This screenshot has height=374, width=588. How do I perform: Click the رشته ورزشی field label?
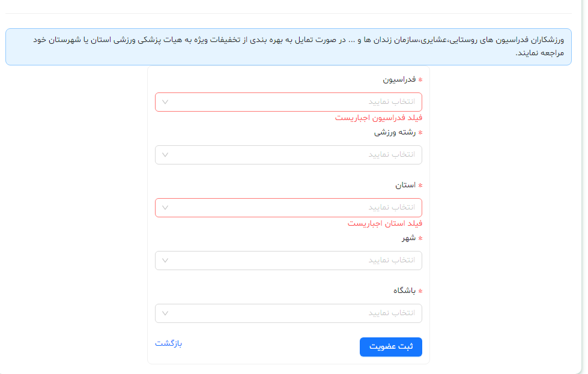[x=394, y=132]
